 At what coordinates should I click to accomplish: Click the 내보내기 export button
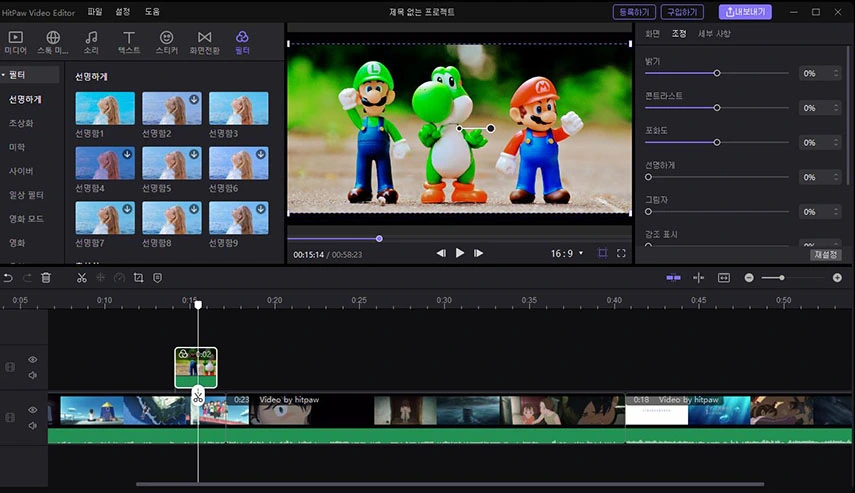click(745, 11)
